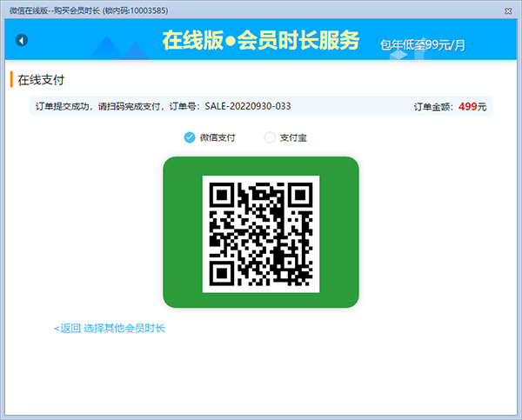Click the back arrow icon in banner
The image size is (522, 420).
pos(22,41)
